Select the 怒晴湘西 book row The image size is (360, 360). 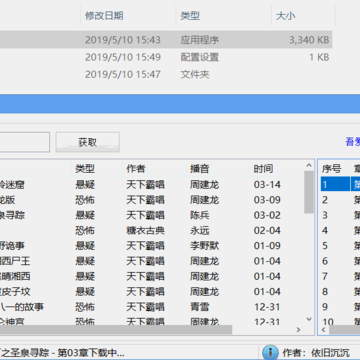pyautogui.click(x=152, y=276)
